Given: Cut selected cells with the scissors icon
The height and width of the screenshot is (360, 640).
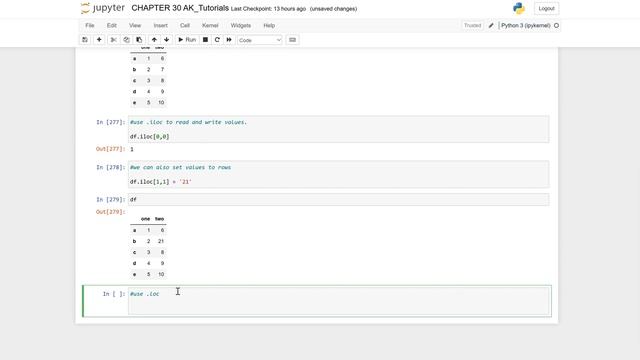Looking at the screenshot, I should (x=113, y=40).
